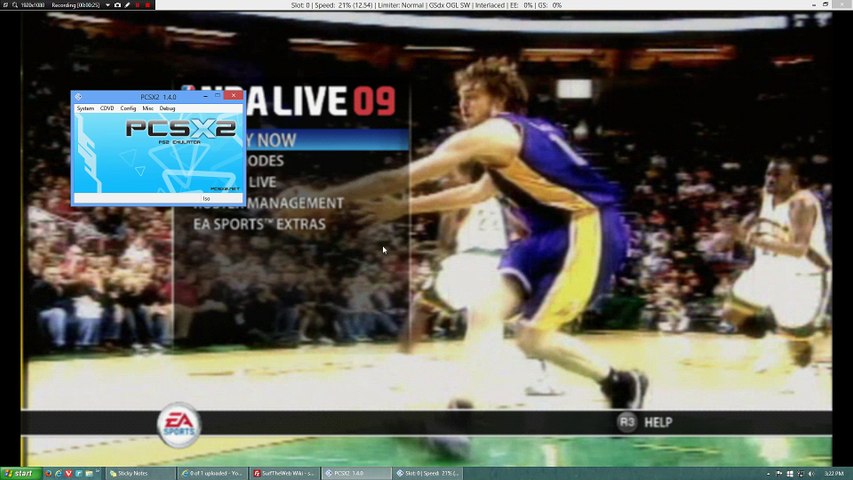The image size is (853, 480).
Task: Click the Action Center flag tray icon
Action: click(x=779, y=473)
